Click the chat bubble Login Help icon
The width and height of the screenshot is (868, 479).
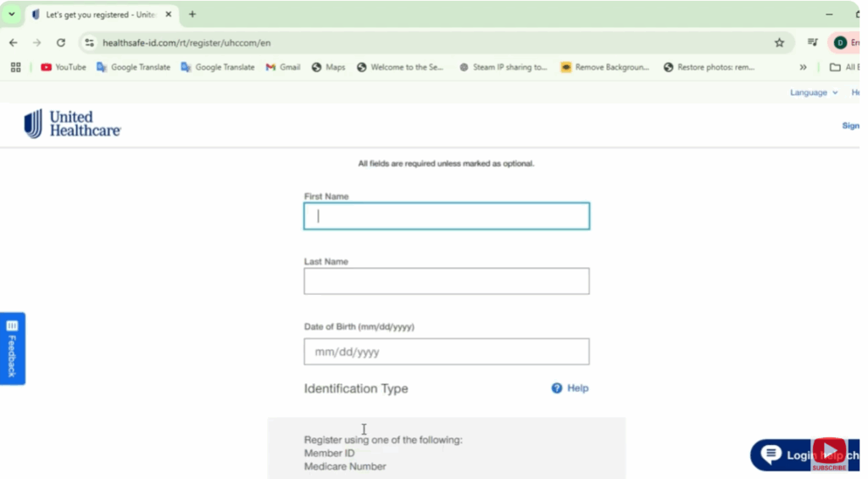click(771, 454)
